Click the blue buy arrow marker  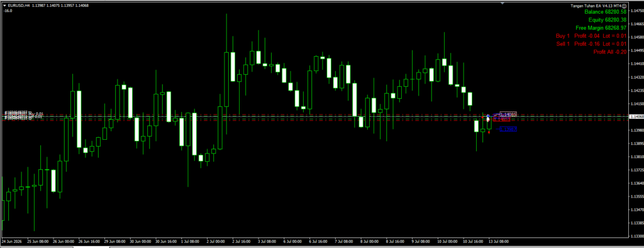pyautogui.click(x=488, y=116)
